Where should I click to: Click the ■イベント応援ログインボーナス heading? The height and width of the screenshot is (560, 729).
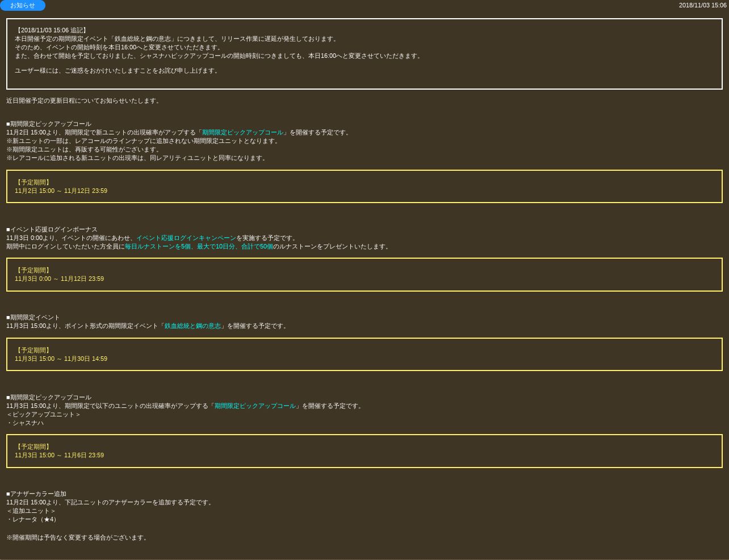click(52, 229)
